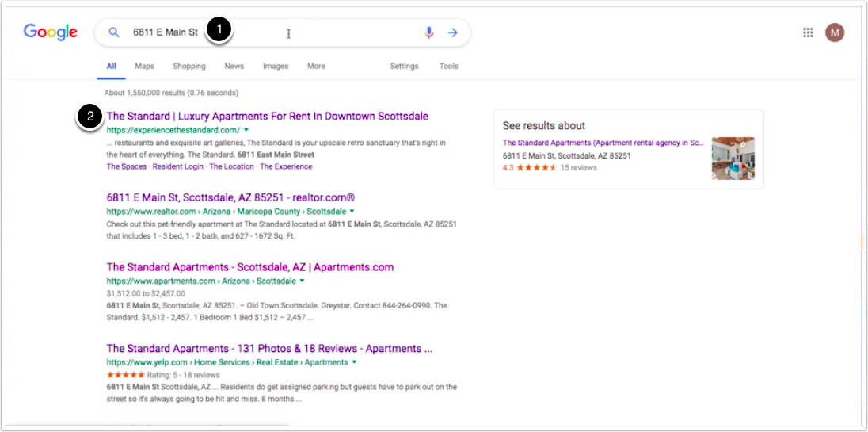The width and height of the screenshot is (868, 432).
Task: Expand arrow beside yelp.com breadcrumb URL
Action: 354,362
